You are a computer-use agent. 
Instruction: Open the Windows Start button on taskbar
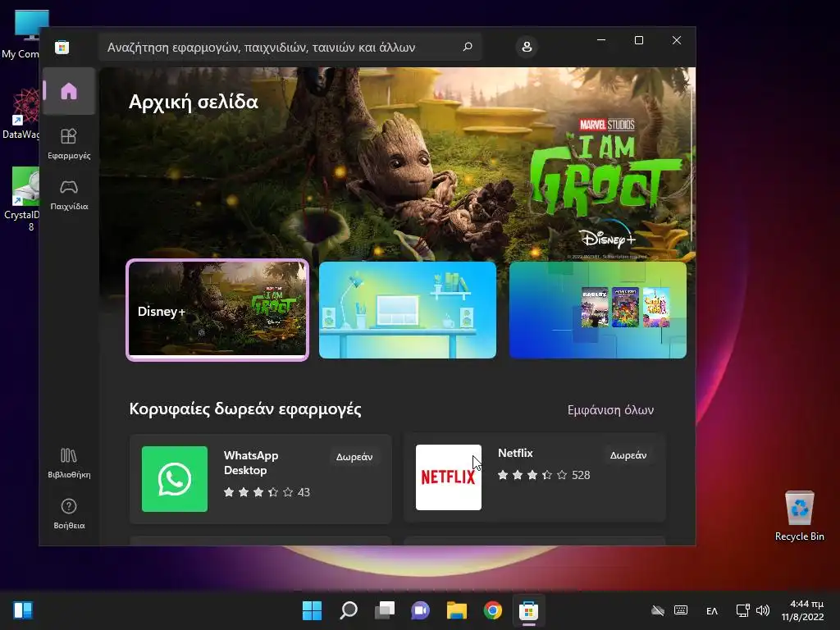[312, 610]
